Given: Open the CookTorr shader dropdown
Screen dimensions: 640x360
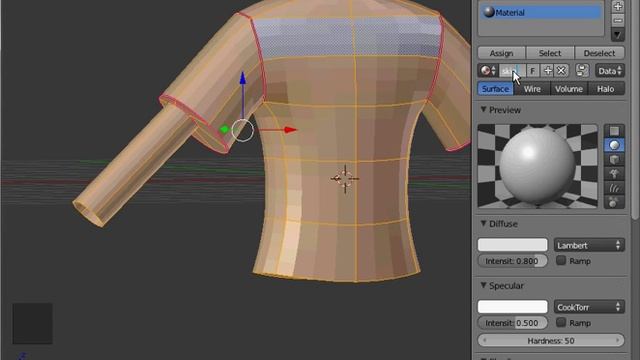Looking at the screenshot, I should pos(589,307).
